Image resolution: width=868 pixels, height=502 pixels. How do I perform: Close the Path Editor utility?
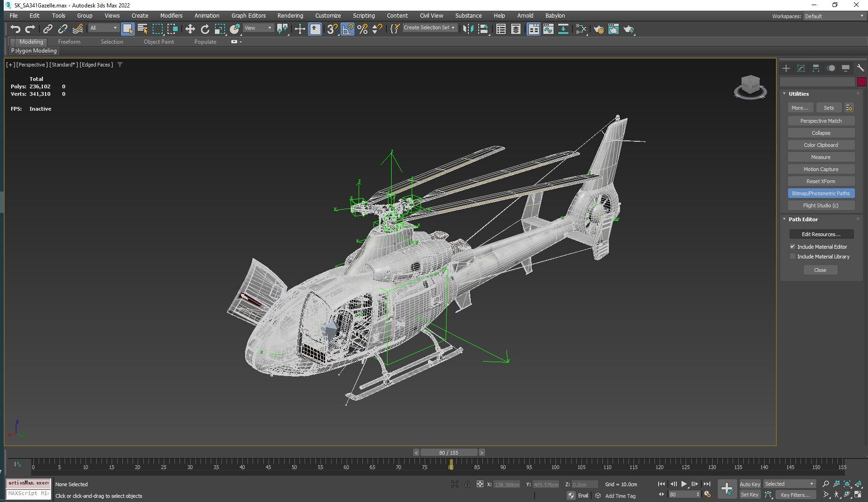(x=820, y=270)
